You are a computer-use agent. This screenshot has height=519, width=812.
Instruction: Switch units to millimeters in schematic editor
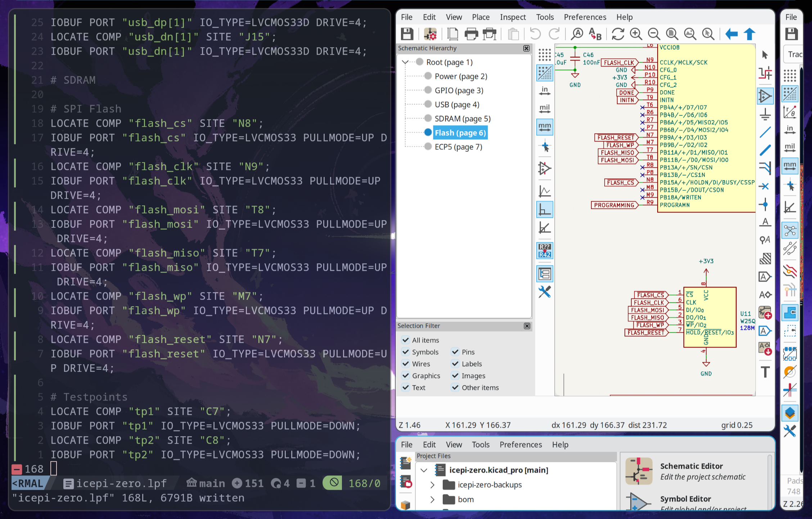[x=545, y=127]
